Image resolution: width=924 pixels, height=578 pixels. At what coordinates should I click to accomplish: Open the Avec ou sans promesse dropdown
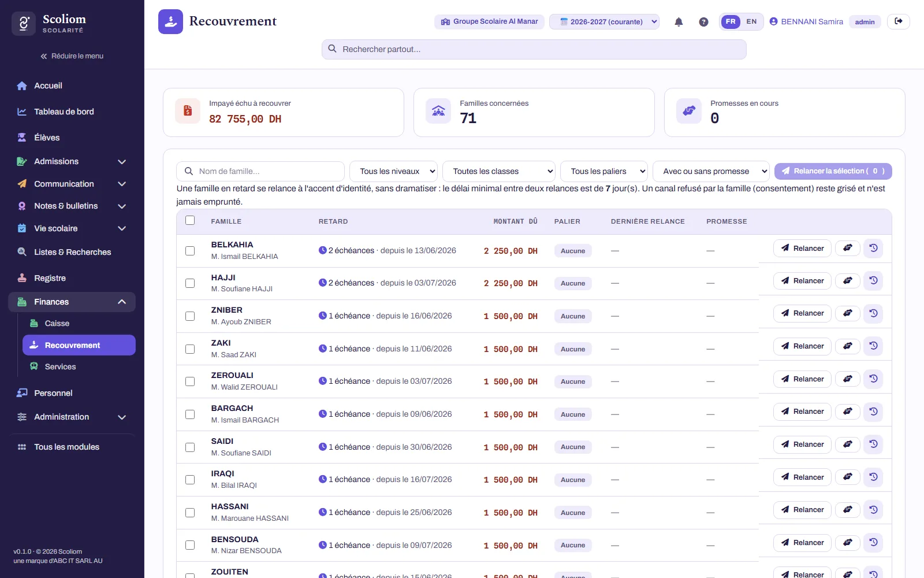point(711,171)
